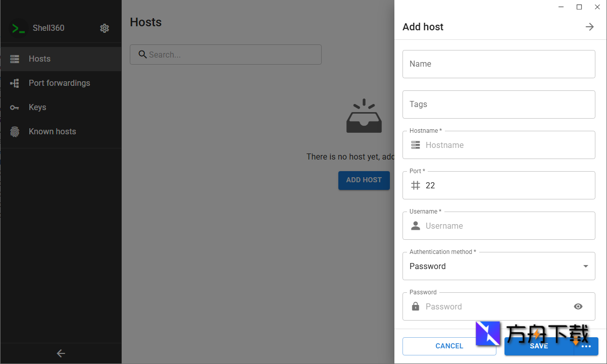Click the key icon beside Keys

click(15, 108)
